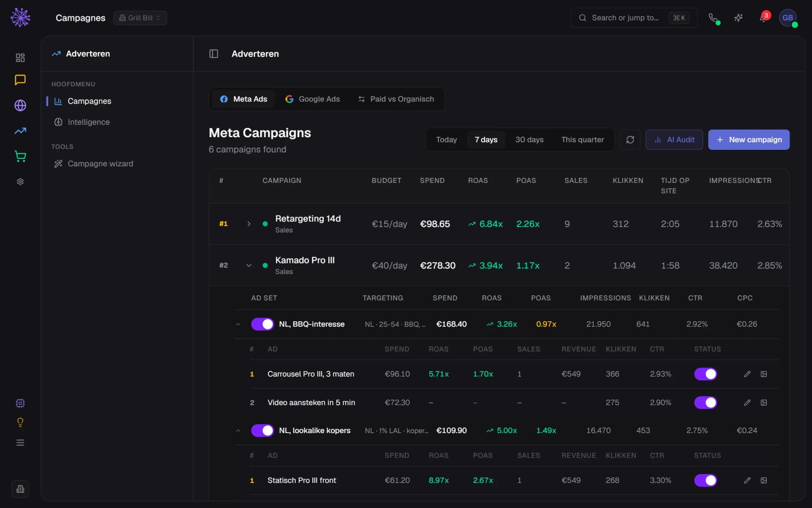Click the app snowflake logo
812x508 pixels.
[20, 18]
